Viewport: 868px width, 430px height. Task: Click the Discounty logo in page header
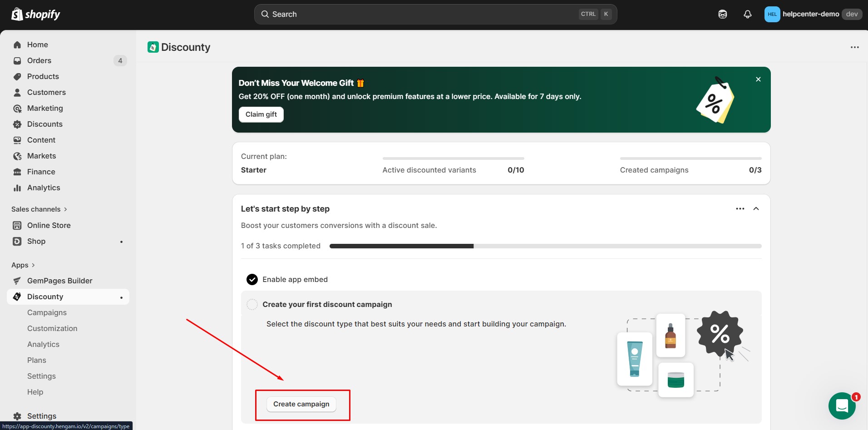[153, 47]
